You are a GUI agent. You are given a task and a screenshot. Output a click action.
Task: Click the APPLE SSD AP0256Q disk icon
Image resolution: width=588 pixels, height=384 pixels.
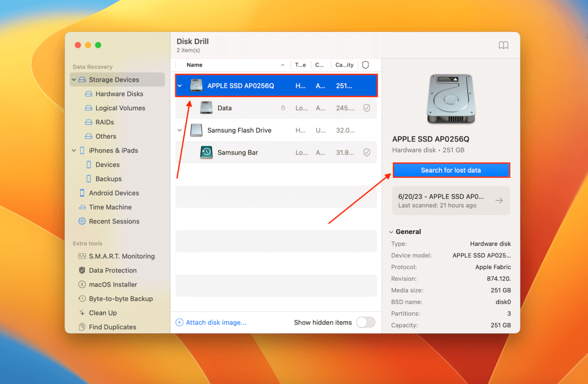pyautogui.click(x=196, y=86)
